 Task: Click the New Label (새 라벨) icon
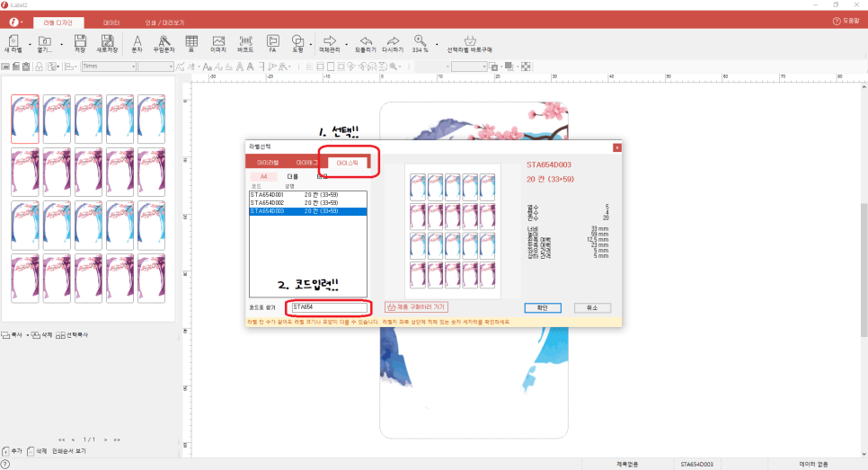pyautogui.click(x=13, y=41)
